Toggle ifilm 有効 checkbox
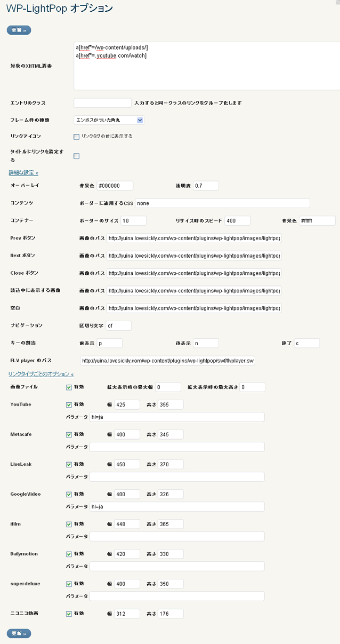The image size is (340, 644). (x=69, y=524)
